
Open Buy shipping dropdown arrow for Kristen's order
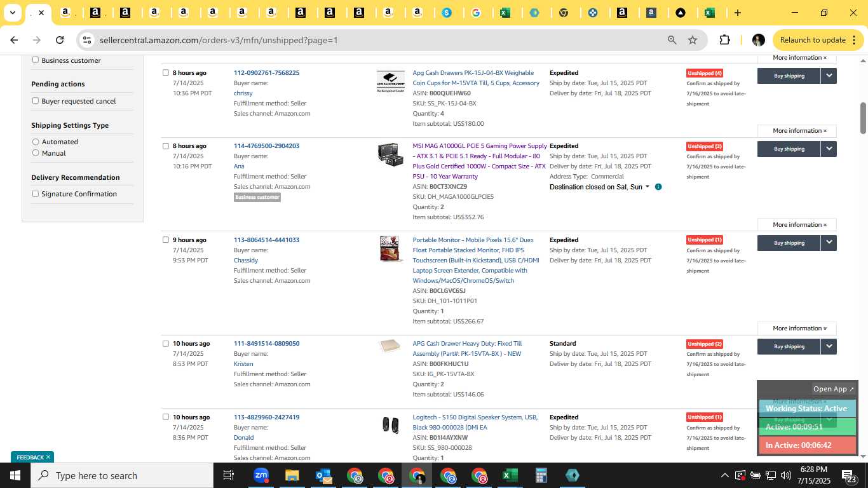tap(829, 346)
